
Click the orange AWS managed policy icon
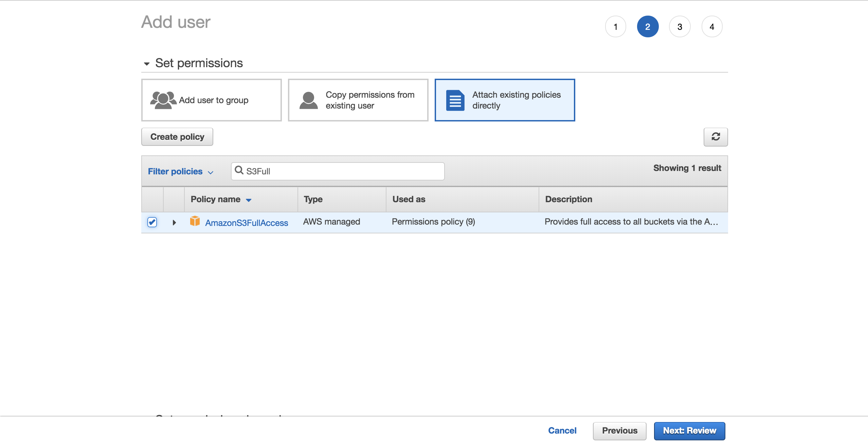196,222
